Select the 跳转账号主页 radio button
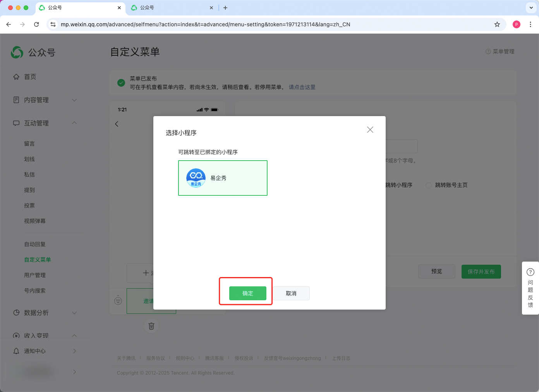Image resolution: width=539 pixels, height=392 pixels. coord(429,185)
